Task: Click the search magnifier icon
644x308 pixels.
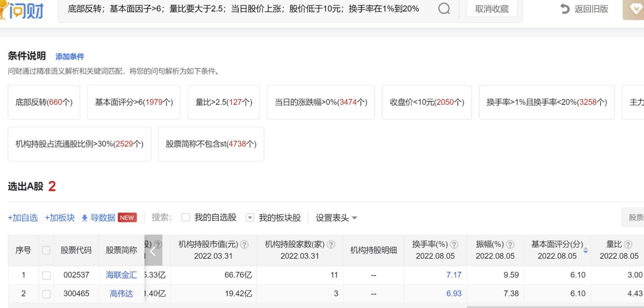Action: click(444, 9)
